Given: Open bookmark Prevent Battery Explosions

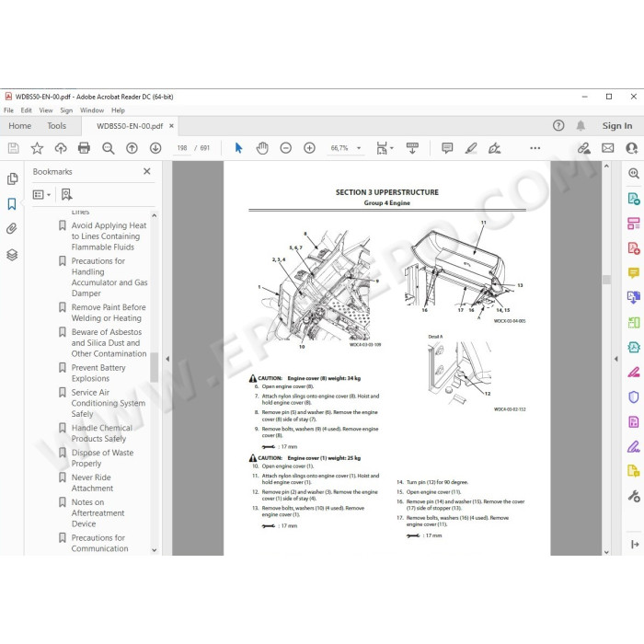Looking at the screenshot, I should (x=98, y=373).
